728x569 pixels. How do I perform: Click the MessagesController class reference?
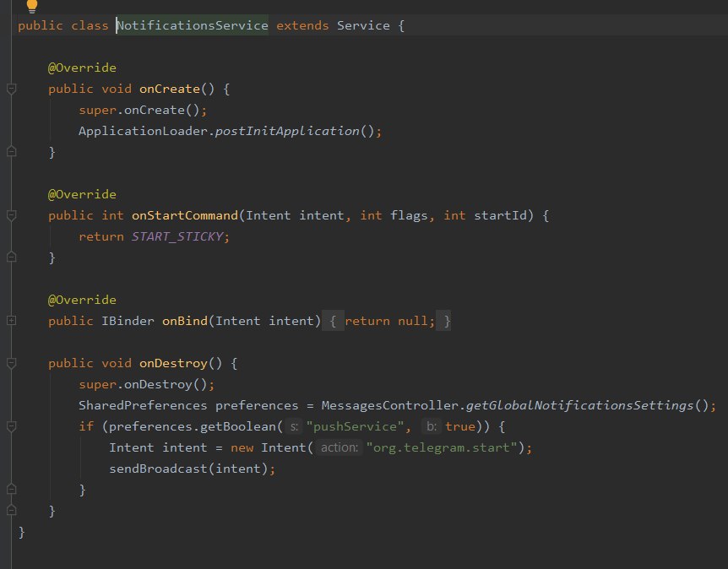tap(390, 405)
